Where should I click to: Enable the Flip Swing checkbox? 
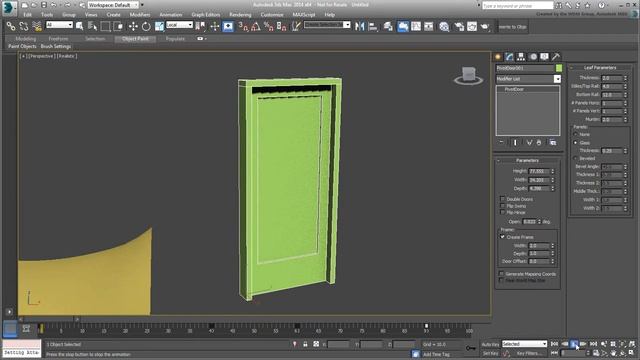502,206
